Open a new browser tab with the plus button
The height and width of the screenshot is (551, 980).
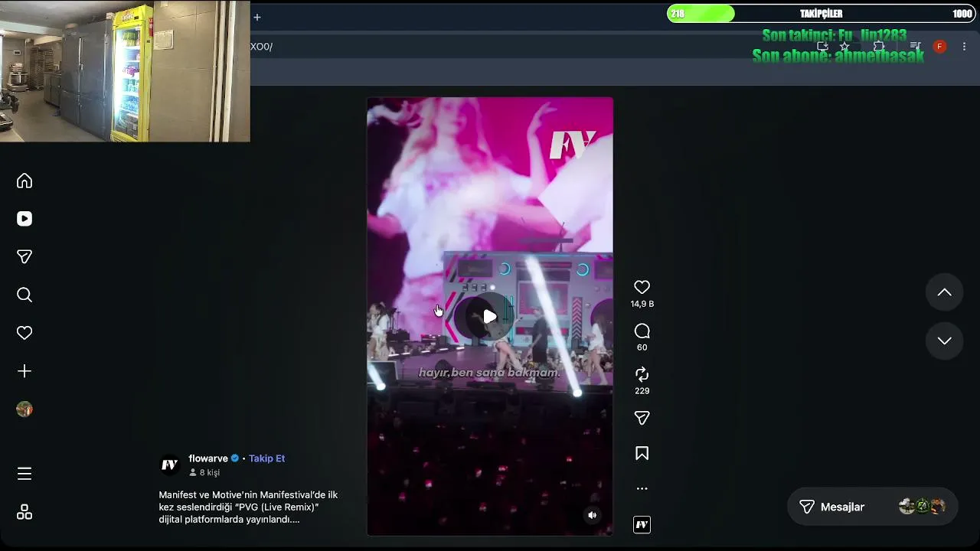[x=257, y=17]
